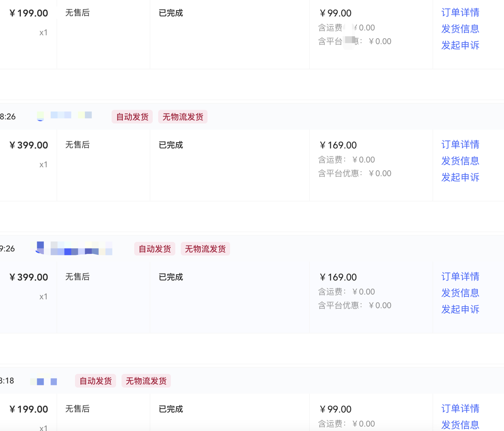Select the 无售后 label of the first order
The image size is (504, 431).
coord(77,13)
